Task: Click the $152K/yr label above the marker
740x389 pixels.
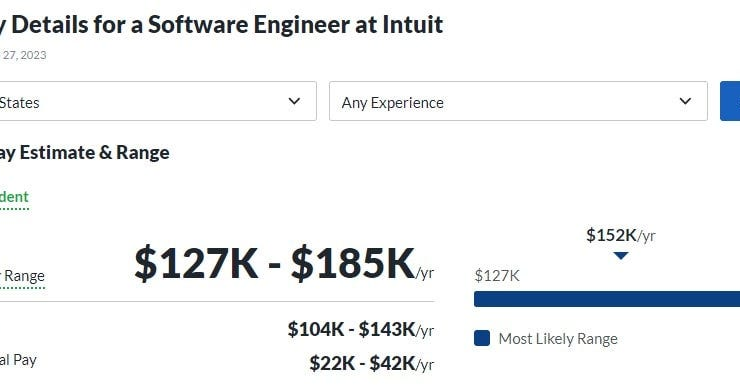Action: pyautogui.click(x=621, y=235)
